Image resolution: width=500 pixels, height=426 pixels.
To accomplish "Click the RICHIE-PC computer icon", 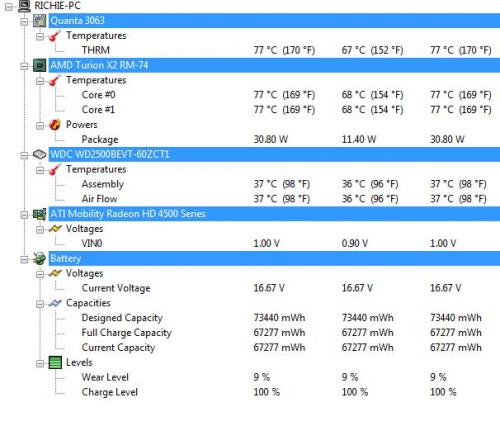I will (x=24, y=6).
